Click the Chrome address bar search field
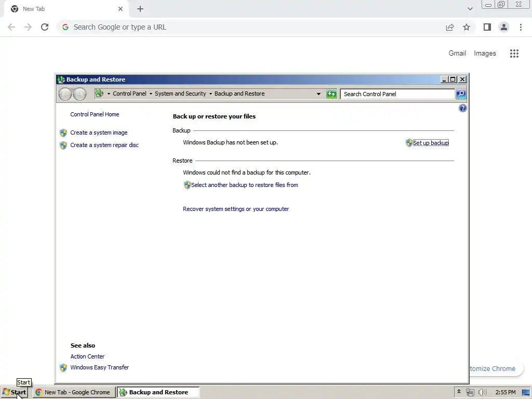The image size is (532, 399). coord(251,27)
